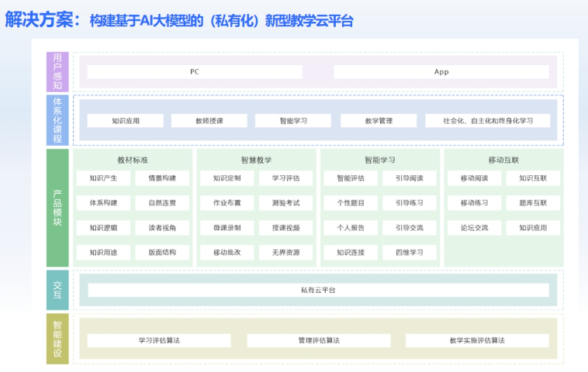Click the 个性题目 box
This screenshot has height=372, width=588.
tap(351, 203)
